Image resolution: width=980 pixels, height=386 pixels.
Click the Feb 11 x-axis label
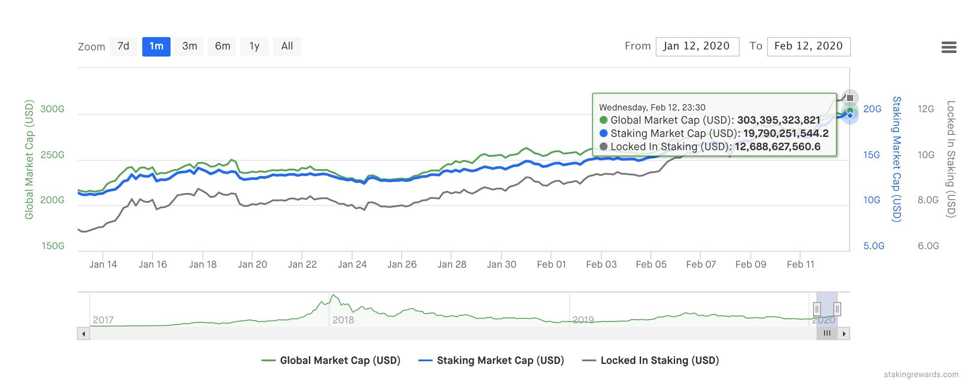(801, 265)
